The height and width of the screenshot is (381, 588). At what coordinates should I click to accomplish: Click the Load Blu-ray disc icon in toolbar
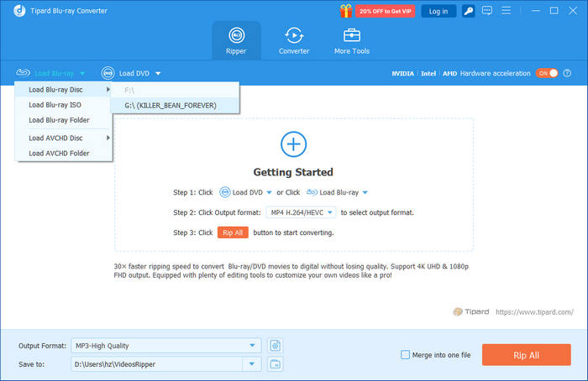point(23,72)
